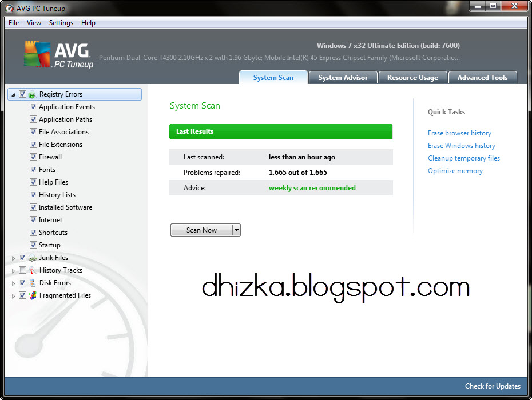Disable the Firewall checkbox
This screenshot has height=400, width=532.
[33, 157]
